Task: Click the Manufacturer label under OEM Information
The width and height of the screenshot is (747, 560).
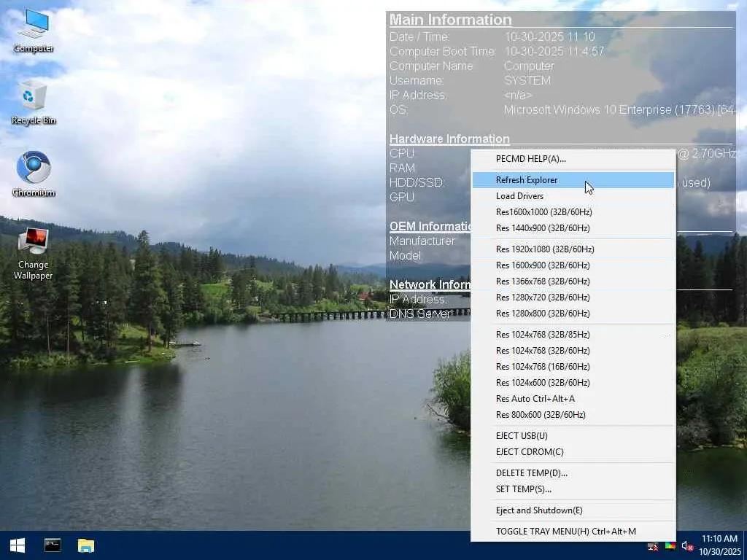Action: pos(422,241)
